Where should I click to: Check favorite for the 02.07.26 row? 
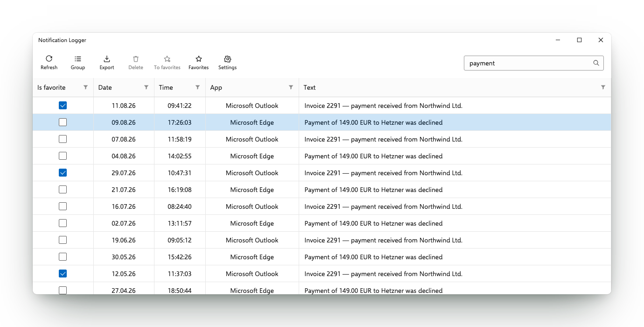tap(63, 223)
